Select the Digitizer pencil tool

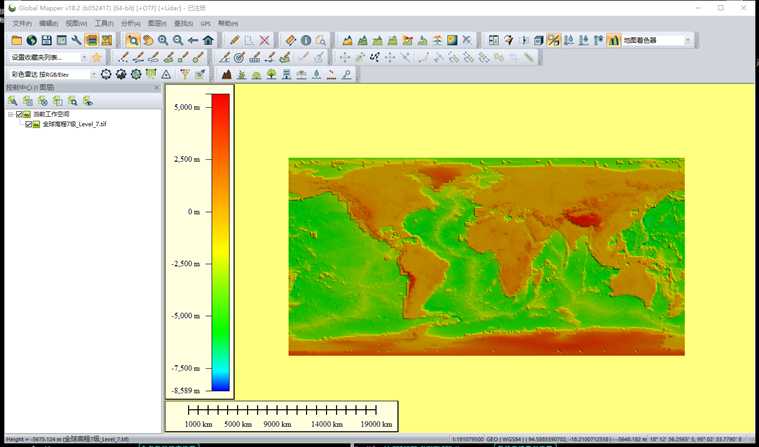pyautogui.click(x=235, y=40)
